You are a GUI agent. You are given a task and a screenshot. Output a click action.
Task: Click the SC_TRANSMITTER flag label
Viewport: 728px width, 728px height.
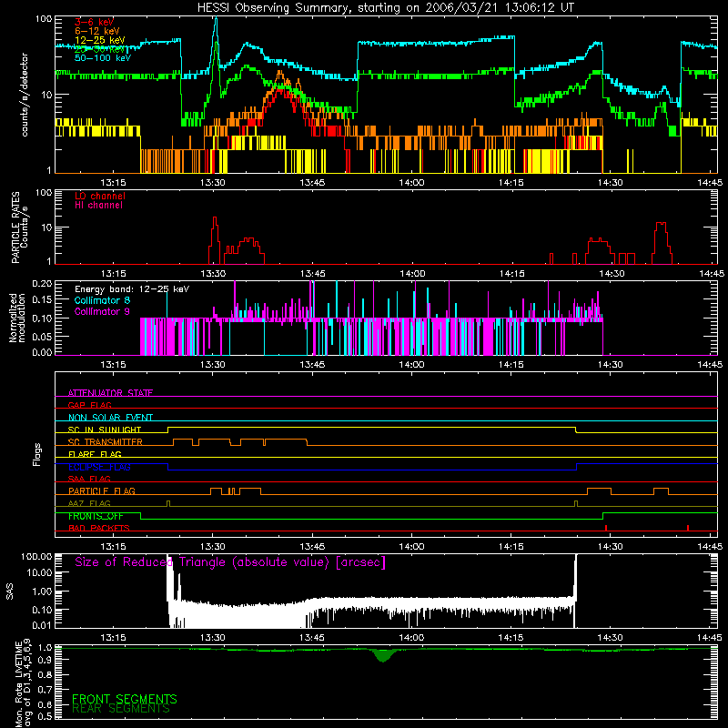pyautogui.click(x=106, y=441)
